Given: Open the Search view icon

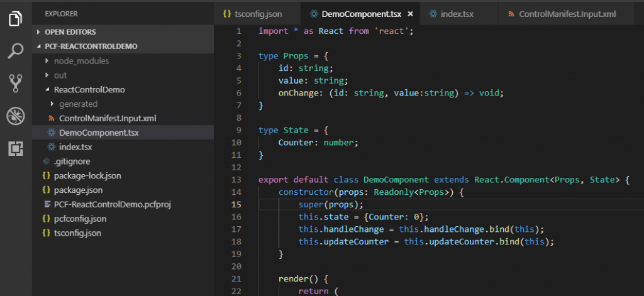Looking at the screenshot, I should 16,50.
